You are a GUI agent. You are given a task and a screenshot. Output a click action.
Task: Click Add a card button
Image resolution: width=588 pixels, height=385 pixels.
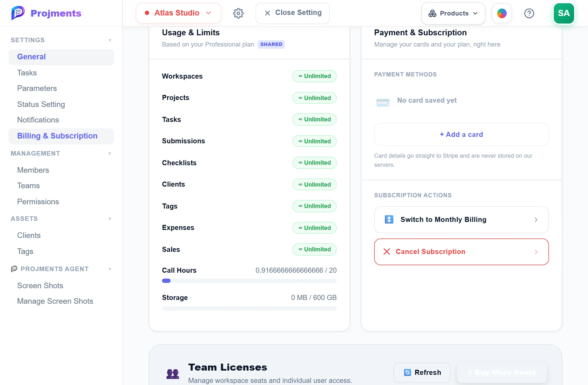click(461, 134)
